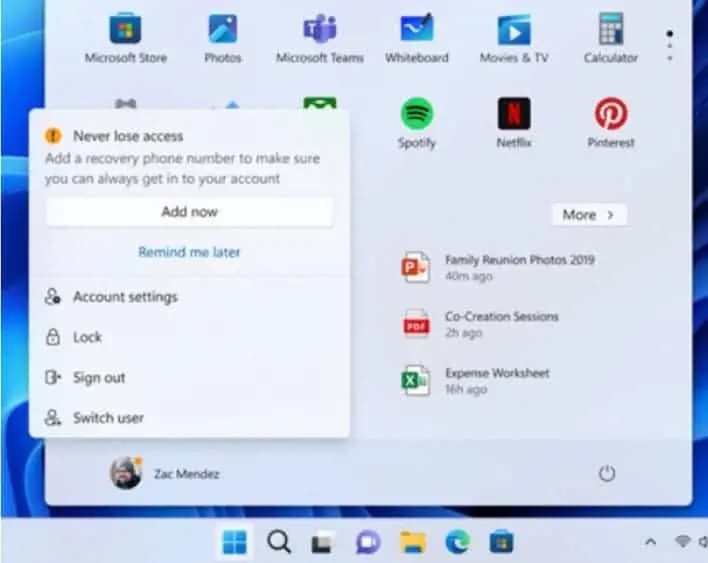The height and width of the screenshot is (563, 708).
Task: Choose the Remind me later link
Action: pyautogui.click(x=189, y=252)
